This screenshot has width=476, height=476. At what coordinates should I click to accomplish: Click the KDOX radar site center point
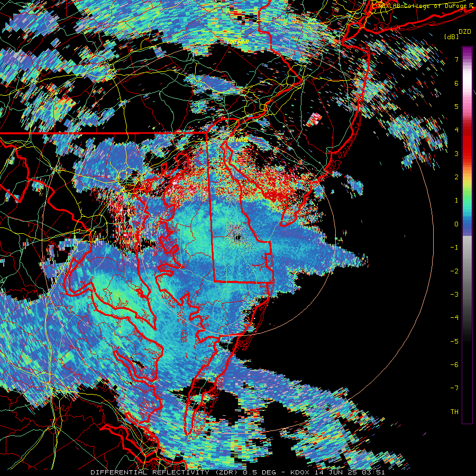coord(237,237)
